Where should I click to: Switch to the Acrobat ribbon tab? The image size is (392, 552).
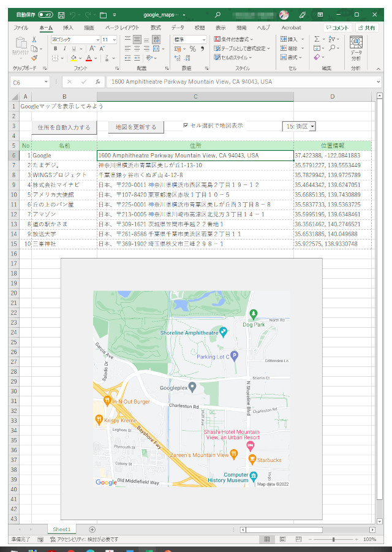(x=291, y=28)
